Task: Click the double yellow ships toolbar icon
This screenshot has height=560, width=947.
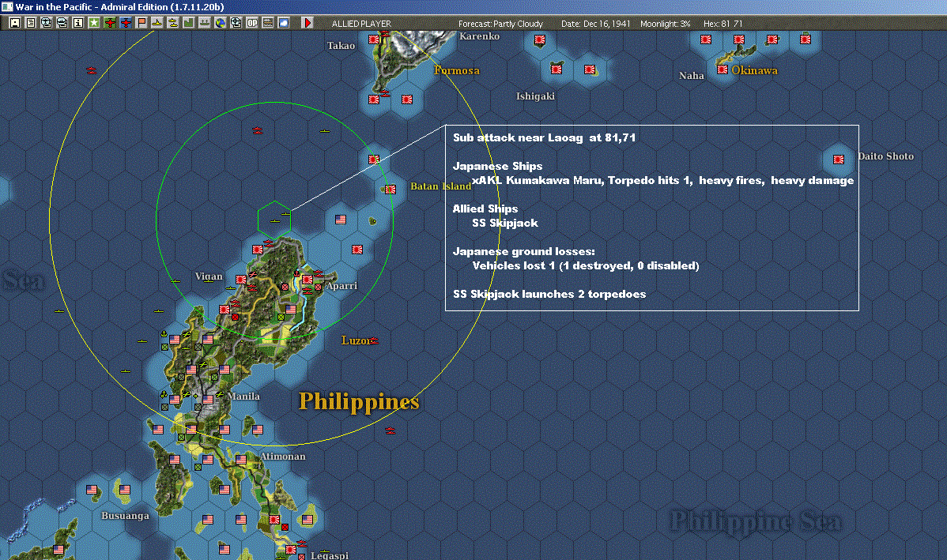Action: pyautogui.click(x=173, y=23)
